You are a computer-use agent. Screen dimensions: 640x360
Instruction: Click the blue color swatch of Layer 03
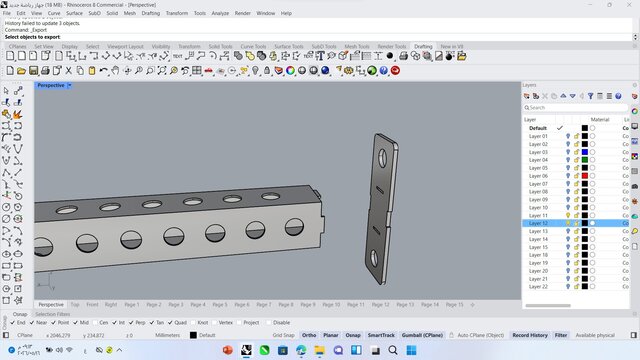tap(585, 152)
